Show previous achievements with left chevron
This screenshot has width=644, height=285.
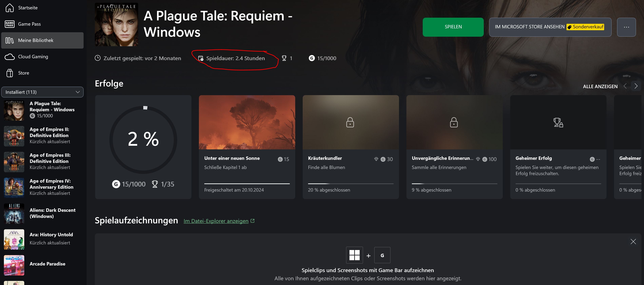pos(625,86)
